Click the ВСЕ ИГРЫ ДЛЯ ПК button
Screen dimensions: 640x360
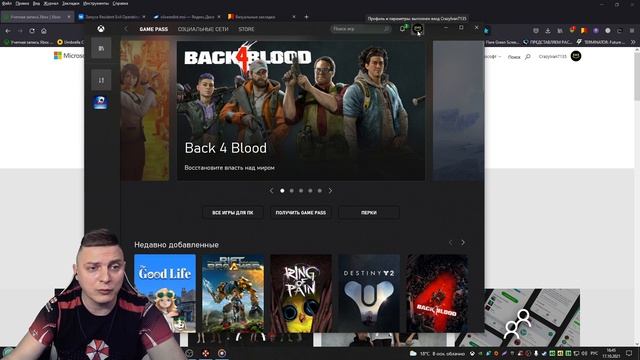click(x=233, y=213)
